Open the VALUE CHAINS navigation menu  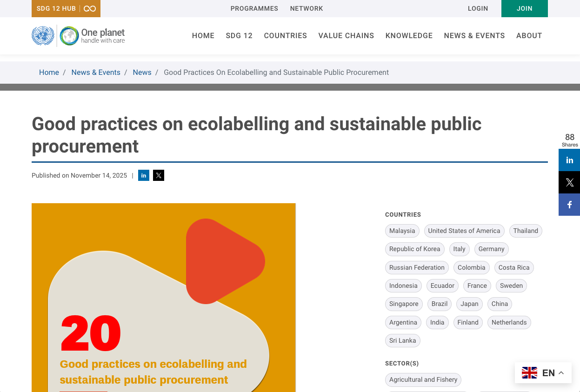(x=346, y=35)
